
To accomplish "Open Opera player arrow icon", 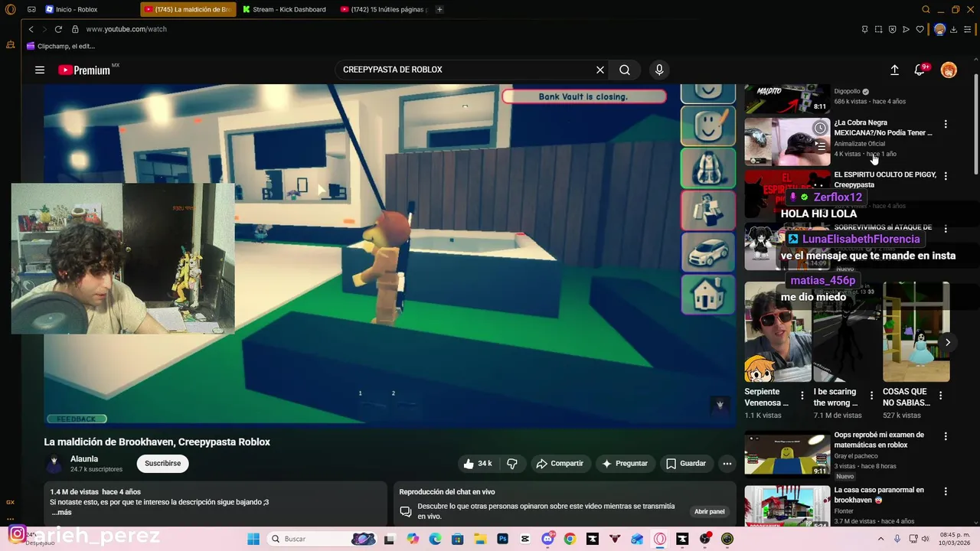I will point(906,29).
